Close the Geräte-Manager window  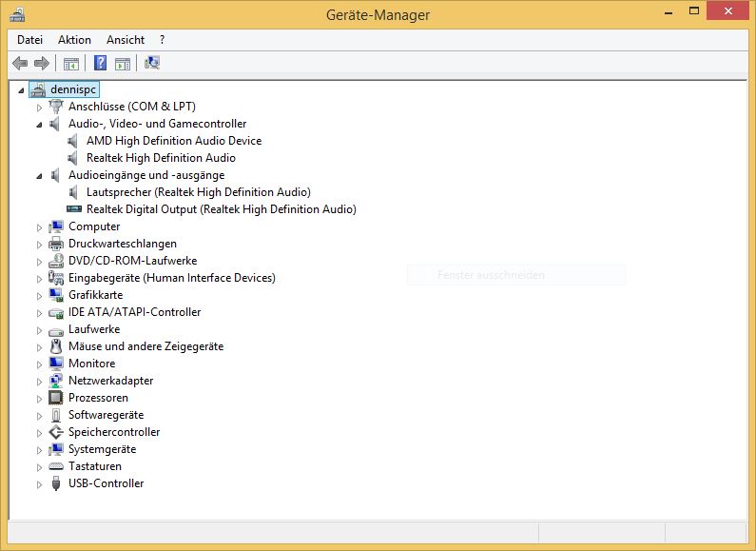[x=728, y=10]
